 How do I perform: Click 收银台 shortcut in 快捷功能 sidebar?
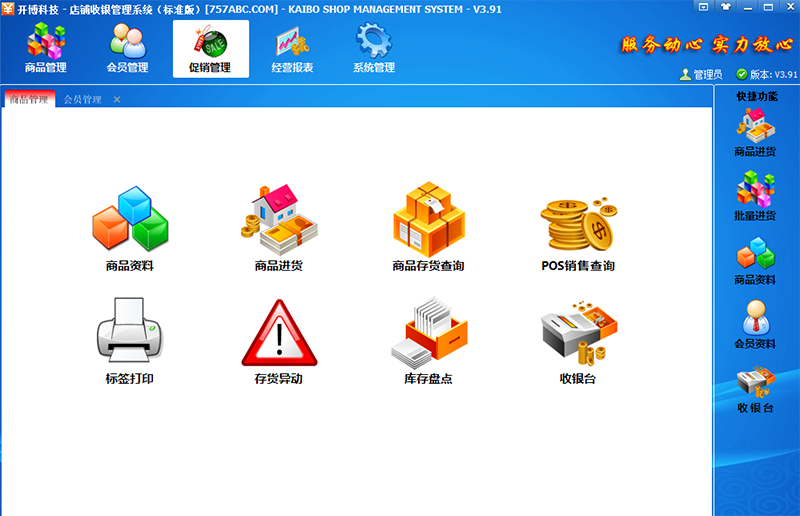[x=755, y=389]
